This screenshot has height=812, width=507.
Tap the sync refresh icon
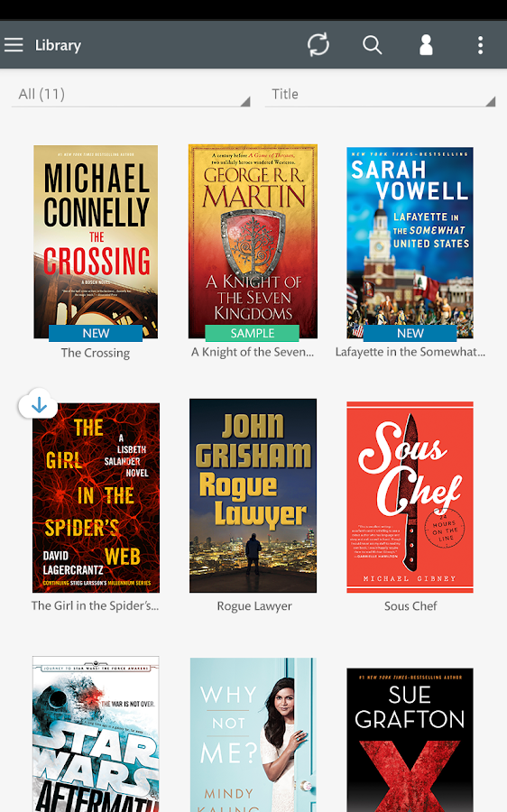(x=318, y=44)
